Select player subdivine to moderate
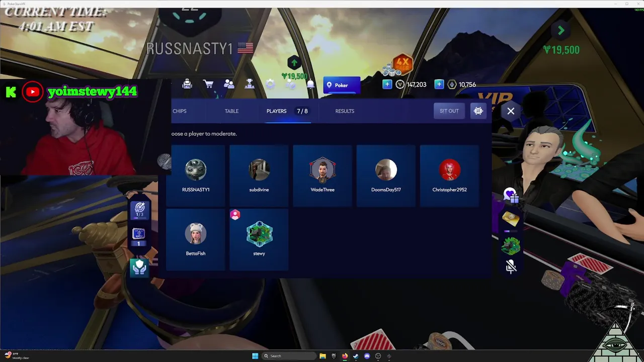Viewport: 644px width, 362px height. click(x=259, y=175)
